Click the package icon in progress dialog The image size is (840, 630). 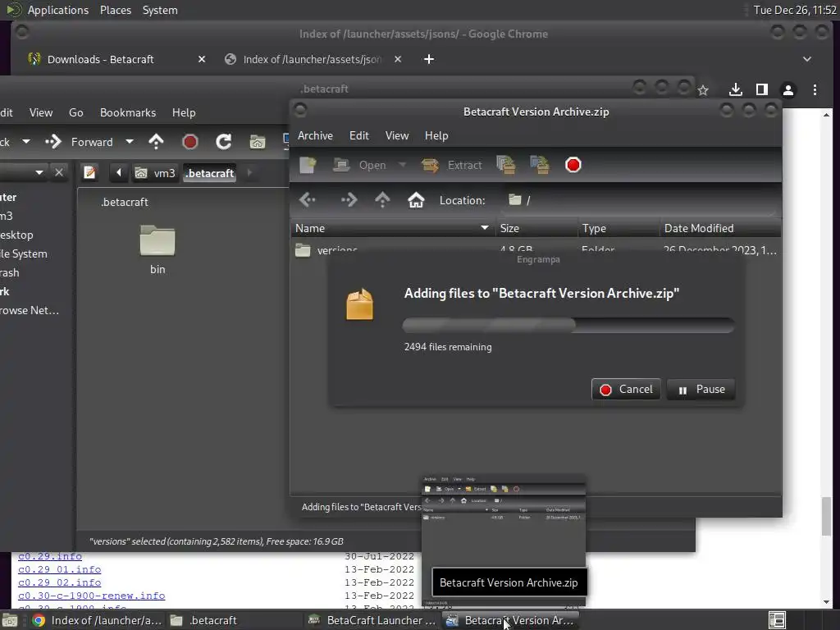pos(359,304)
